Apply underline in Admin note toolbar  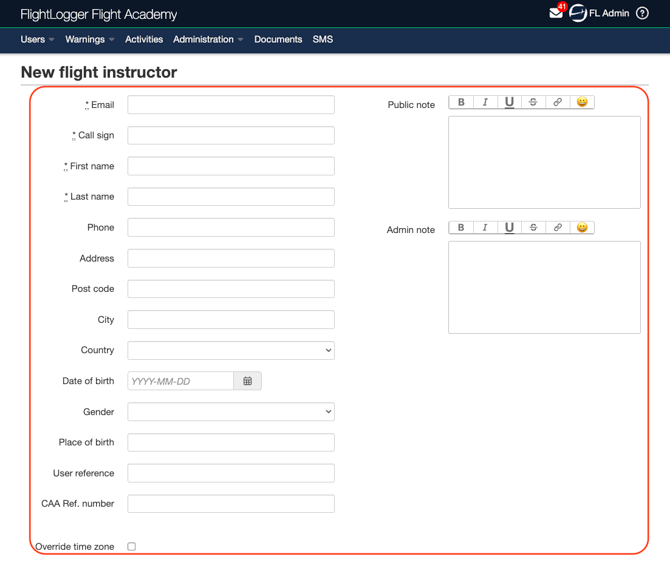click(509, 227)
